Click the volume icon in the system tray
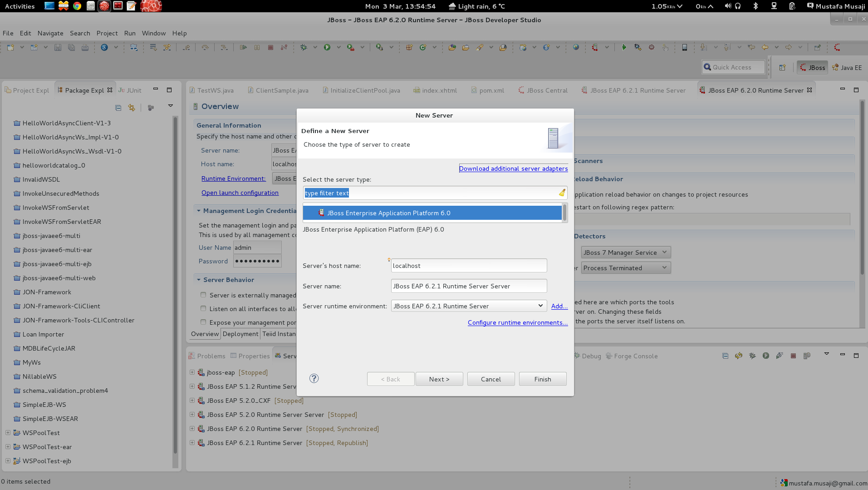This screenshot has width=868, height=490. click(x=728, y=6)
